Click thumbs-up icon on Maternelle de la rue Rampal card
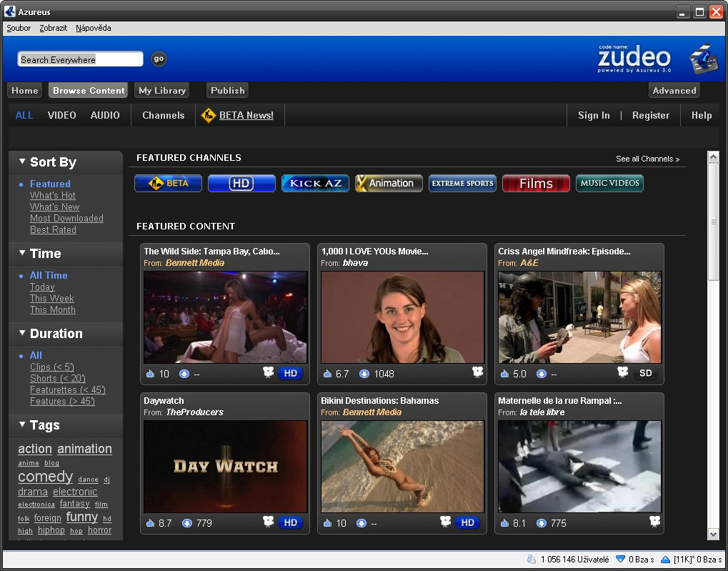The height and width of the screenshot is (571, 728). (x=504, y=523)
